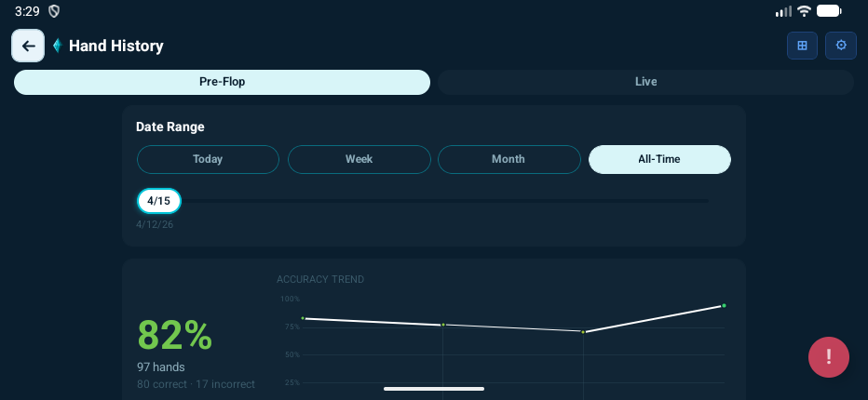Tap the back arrow button
Screen dimensions: 868x400
(x=28, y=46)
